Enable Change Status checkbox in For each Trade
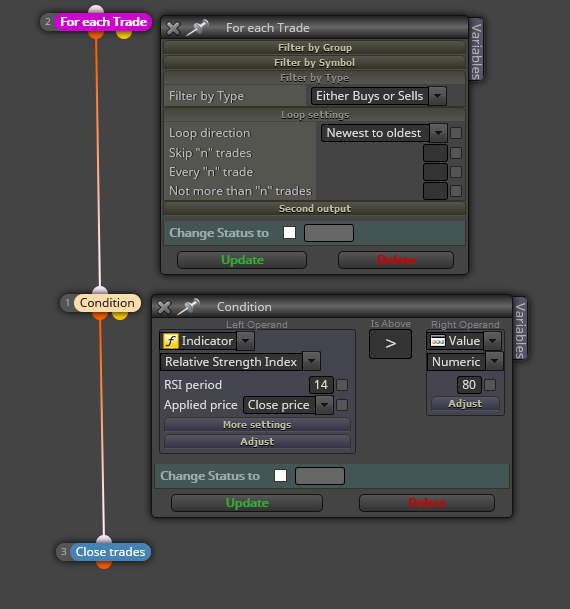Screen dimensions: 570x609 289,233
